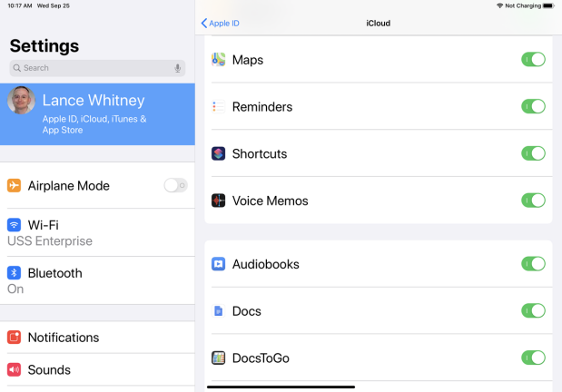Tap the Lance Whitney profile photo
Viewport: 562px width, 392px height.
[21, 100]
